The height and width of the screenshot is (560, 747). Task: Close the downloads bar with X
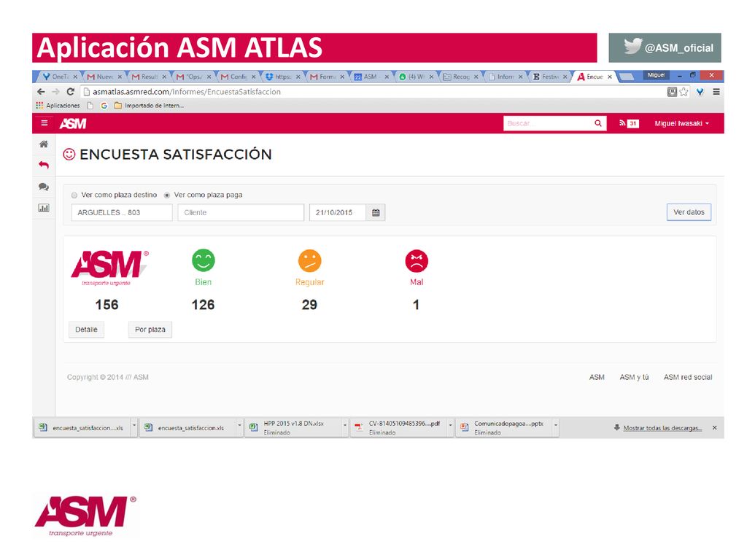714,427
